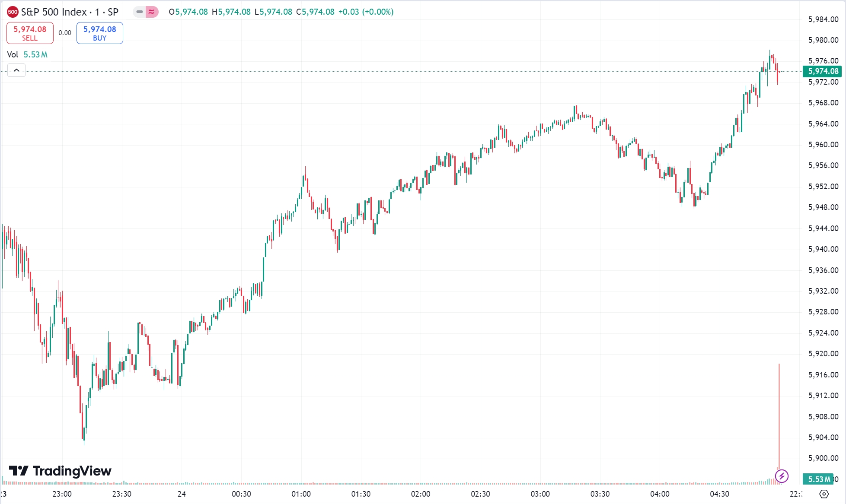846x504 pixels.
Task: Click the 01:00 label on the time axis
Action: [301, 494]
